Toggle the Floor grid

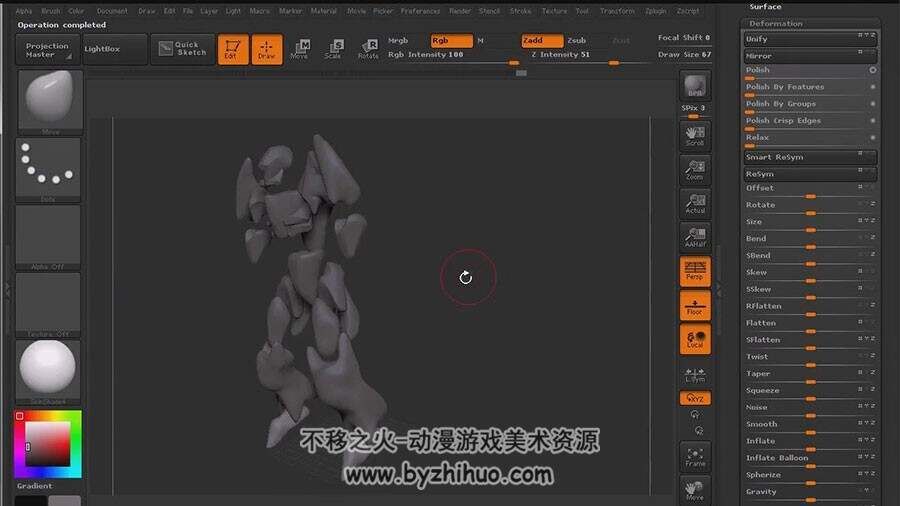point(695,305)
